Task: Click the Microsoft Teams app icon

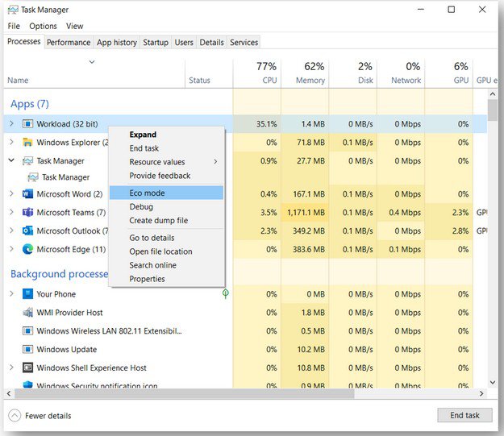Action: tap(27, 213)
